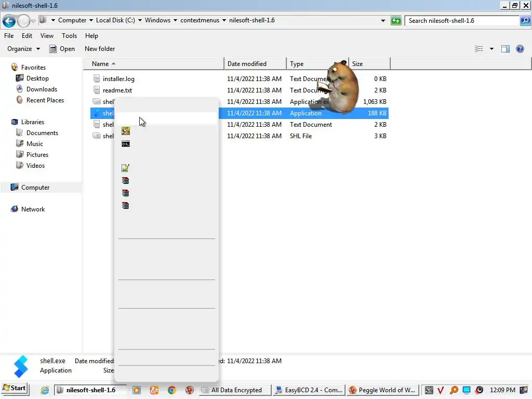Expand the arrow after Computer in breadcrumb

91,20
